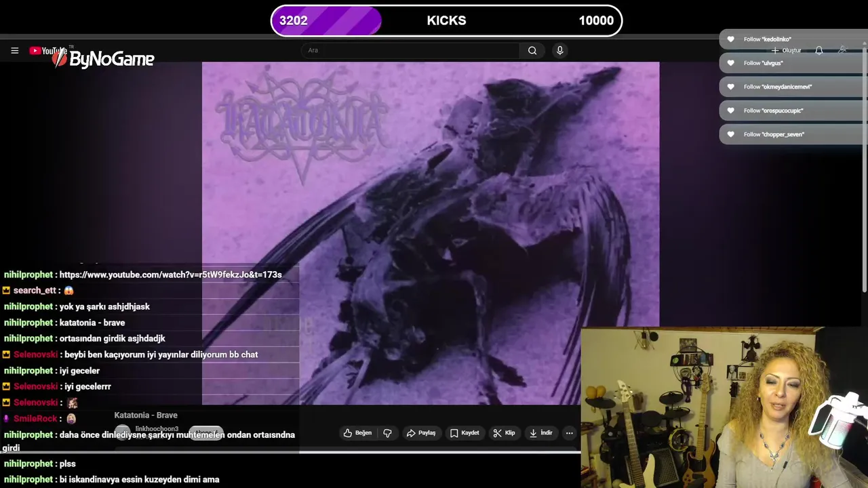Click the streamer webcam overlay

coord(724,408)
